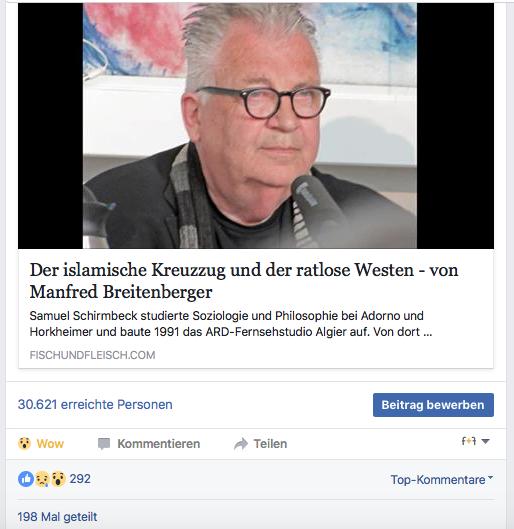The image size is (514, 529).
Task: Click the speech bubble comment icon
Action: pyautogui.click(x=104, y=444)
